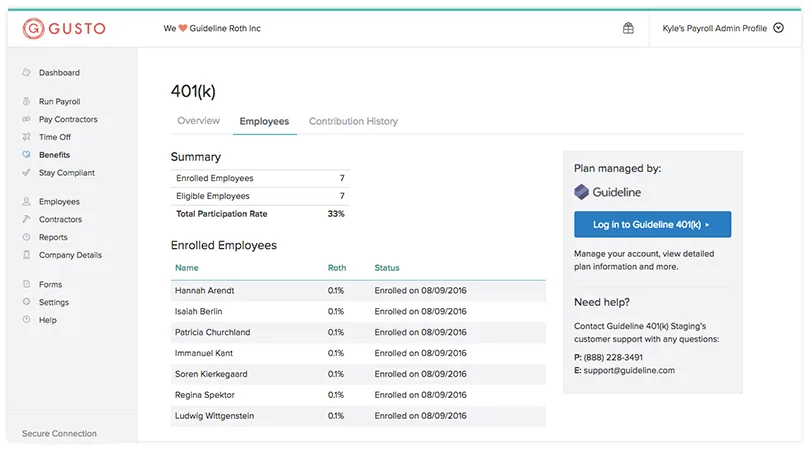
Task: Select the Employees tab under 401(k)
Action: [x=264, y=121]
